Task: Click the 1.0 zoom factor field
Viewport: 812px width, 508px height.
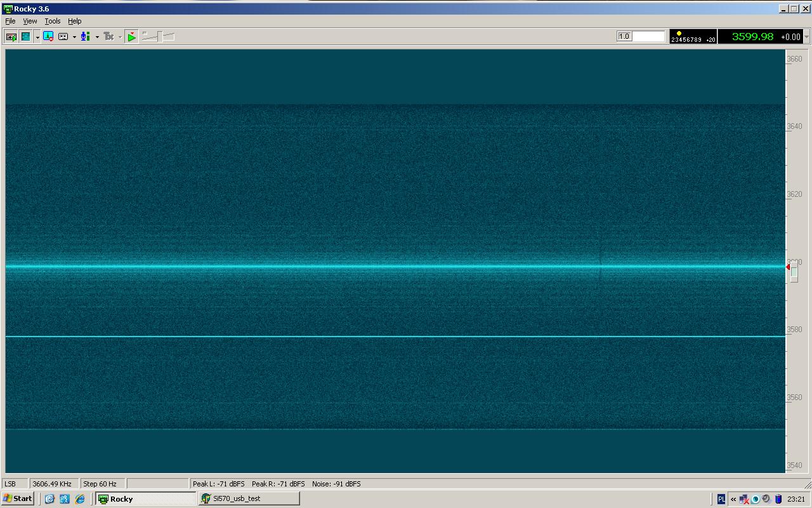Action: 641,36
